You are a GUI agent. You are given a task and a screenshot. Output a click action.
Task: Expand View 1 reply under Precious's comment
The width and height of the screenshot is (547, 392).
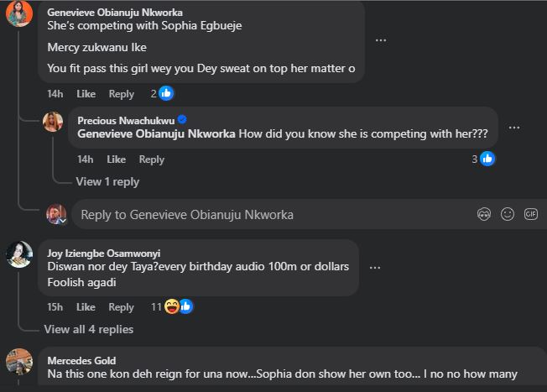pyautogui.click(x=107, y=181)
